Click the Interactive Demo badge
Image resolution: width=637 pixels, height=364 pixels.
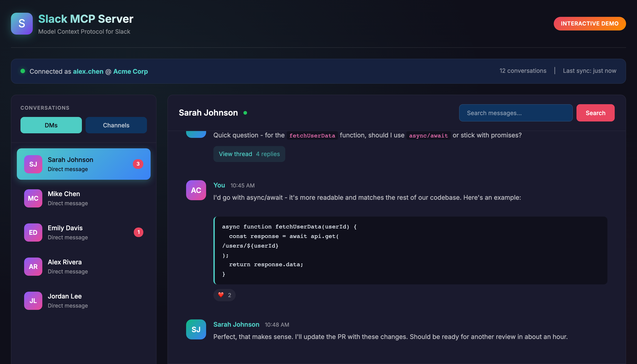click(x=589, y=23)
